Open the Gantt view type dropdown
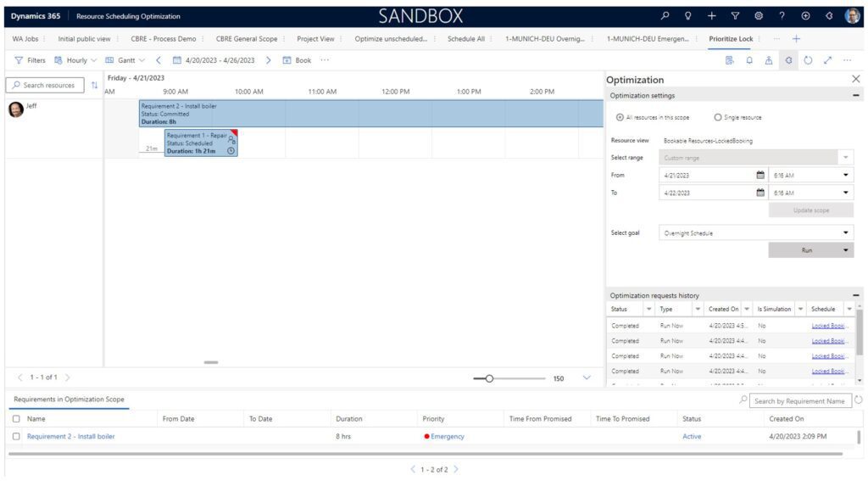Viewport: 868px width, 481px height. (125, 60)
